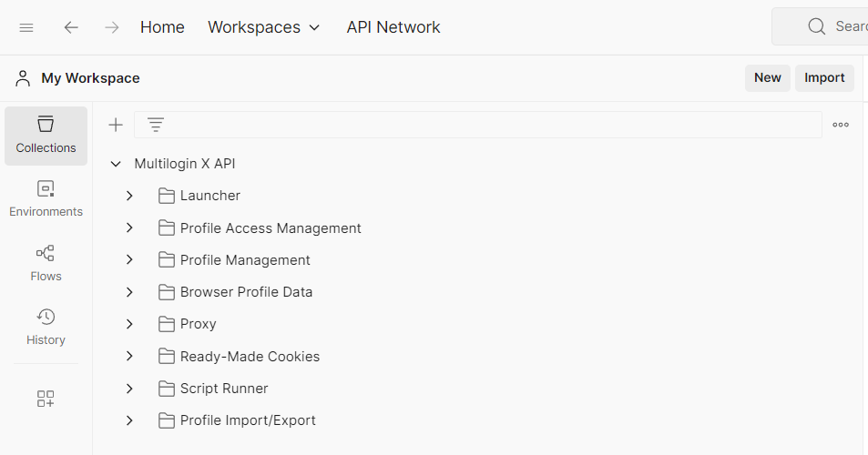The height and width of the screenshot is (455, 868).
Task: Select the Profile Import/Export label
Action: (248, 420)
